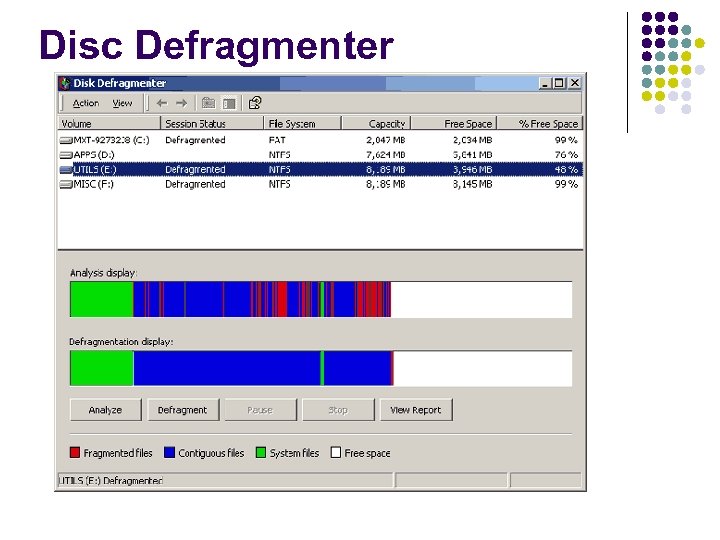Select the APPS (D:) volume row
The width and height of the screenshot is (720, 540).
pyautogui.click(x=321, y=155)
